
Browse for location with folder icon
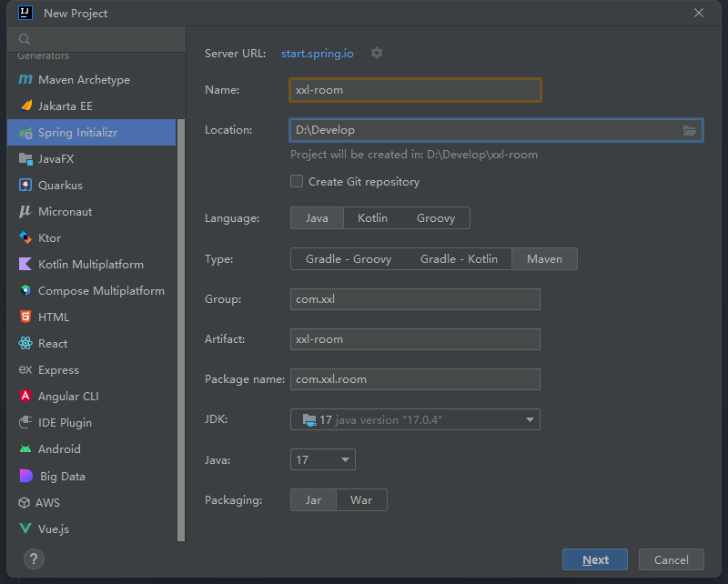coord(690,130)
